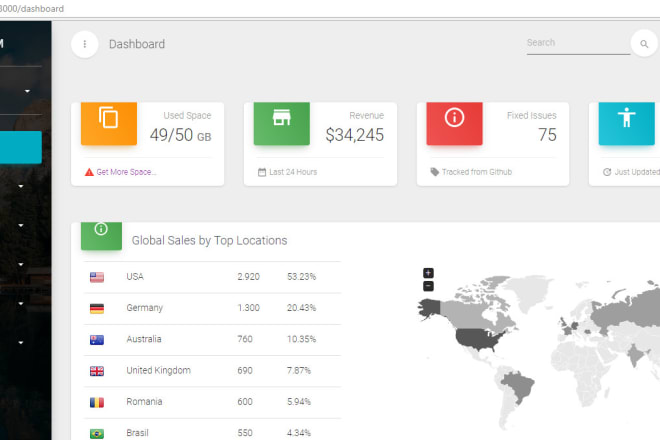Click the Brasil flag icon
Screen dimensions: 660x440
(x=97, y=433)
